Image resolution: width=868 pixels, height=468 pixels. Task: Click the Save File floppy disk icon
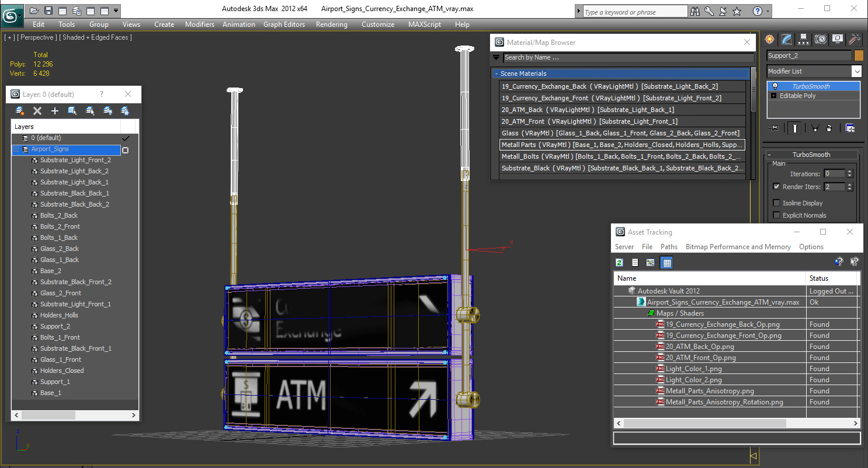pyautogui.click(x=48, y=11)
